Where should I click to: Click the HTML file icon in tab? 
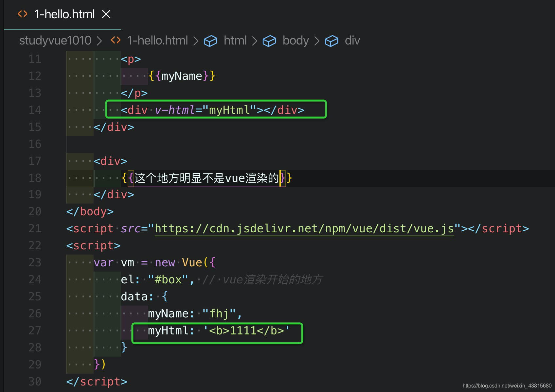click(23, 14)
